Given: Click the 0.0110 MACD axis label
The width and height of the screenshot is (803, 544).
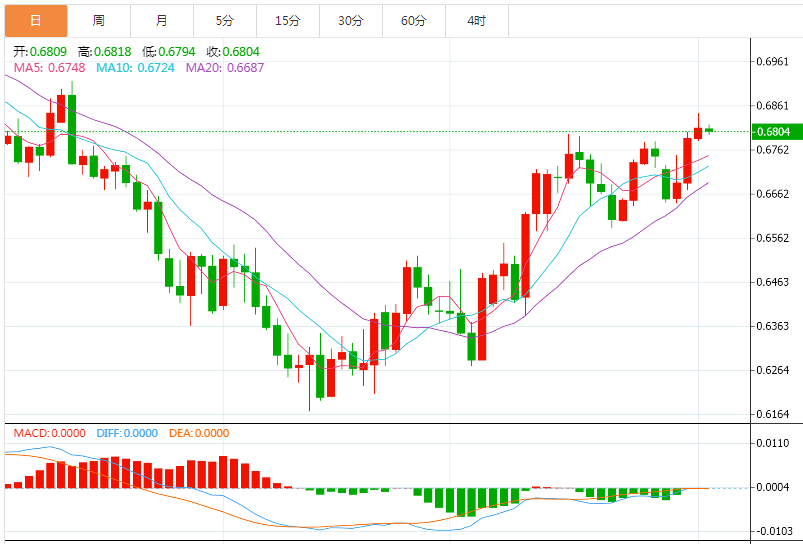Looking at the screenshot, I should point(773,443).
